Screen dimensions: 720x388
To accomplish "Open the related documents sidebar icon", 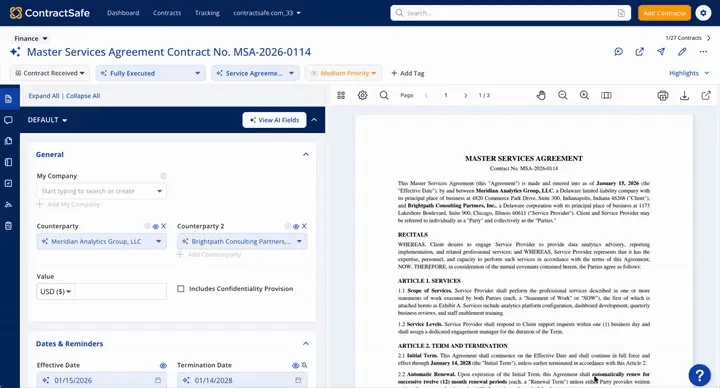I will pos(8,141).
